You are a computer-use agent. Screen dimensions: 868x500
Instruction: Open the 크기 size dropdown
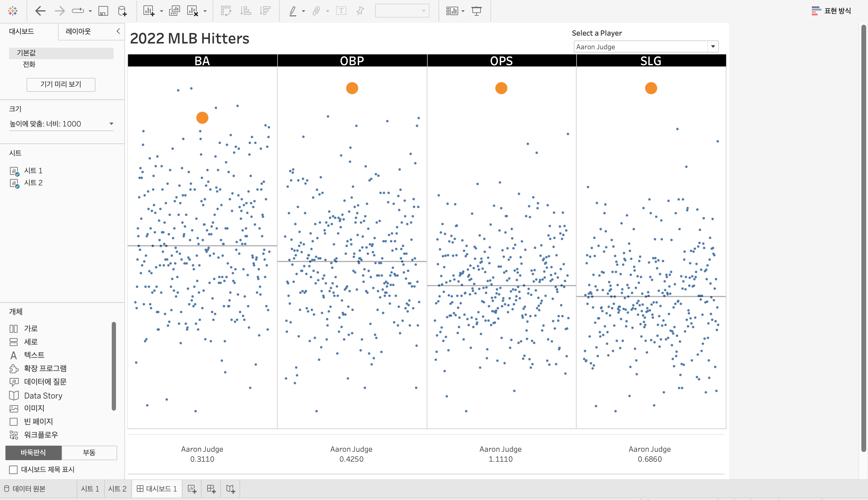point(61,123)
